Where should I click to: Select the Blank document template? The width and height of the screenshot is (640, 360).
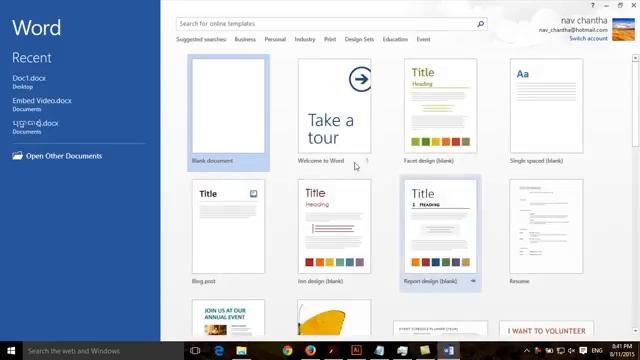click(x=228, y=113)
